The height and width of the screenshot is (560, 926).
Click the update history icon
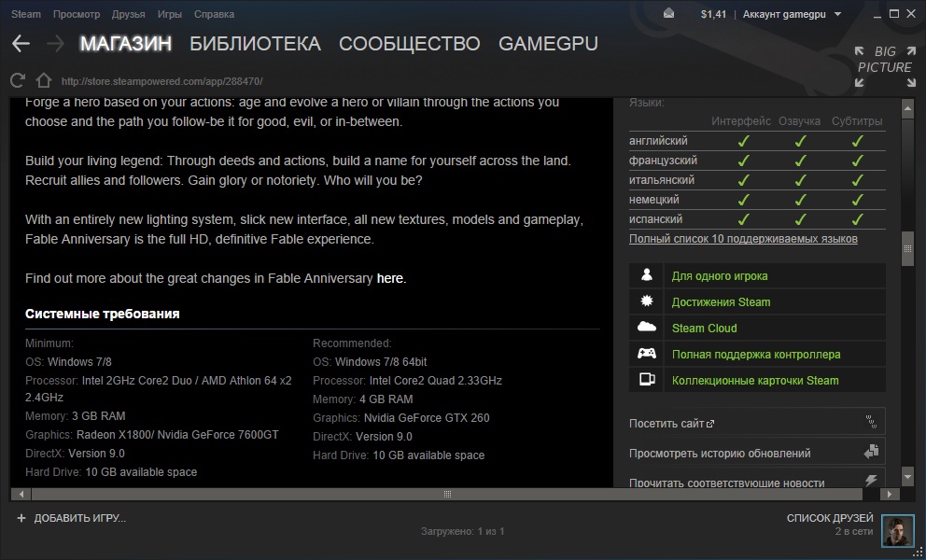click(872, 452)
